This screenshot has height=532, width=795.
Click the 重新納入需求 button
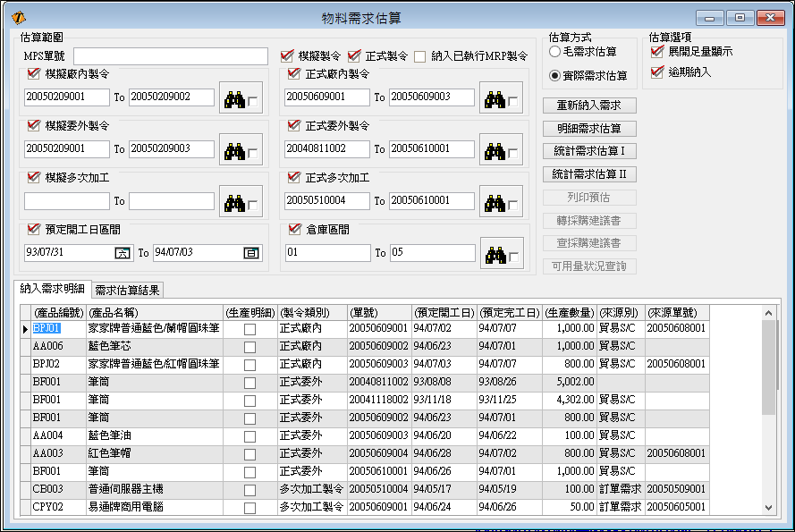click(589, 106)
